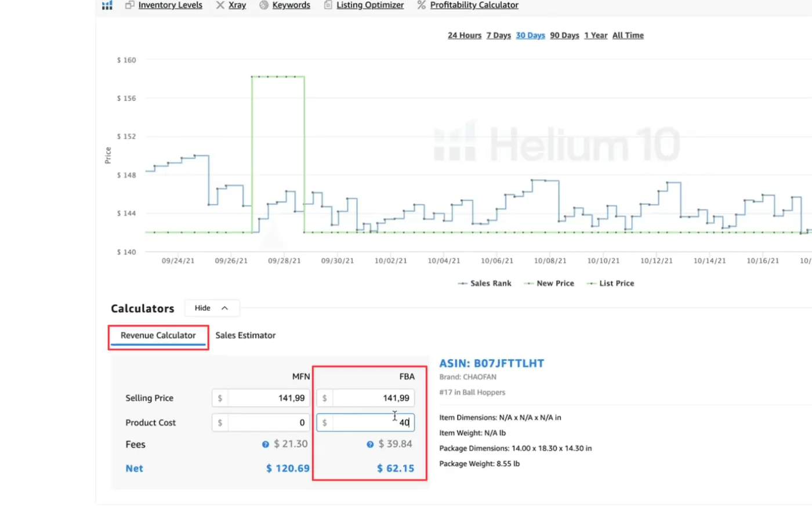This screenshot has height=511, width=812.
Task: Click the #17 in Ball Hoppers text
Action: pos(472,393)
